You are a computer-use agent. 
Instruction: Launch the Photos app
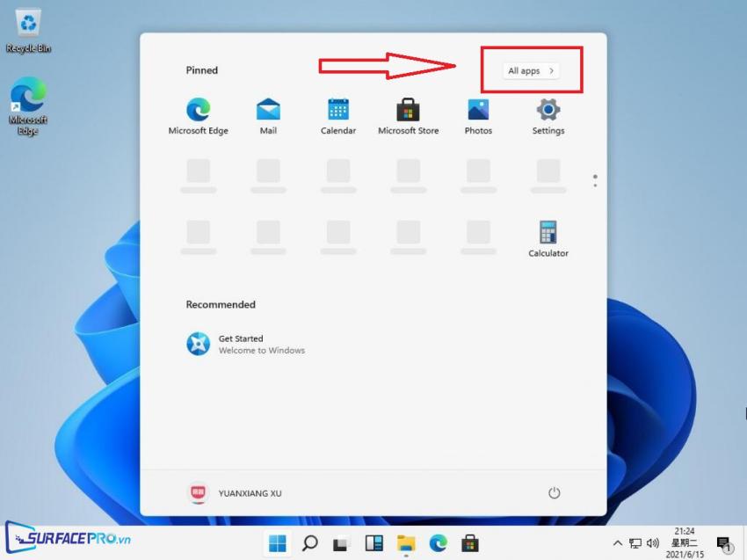coord(478,117)
